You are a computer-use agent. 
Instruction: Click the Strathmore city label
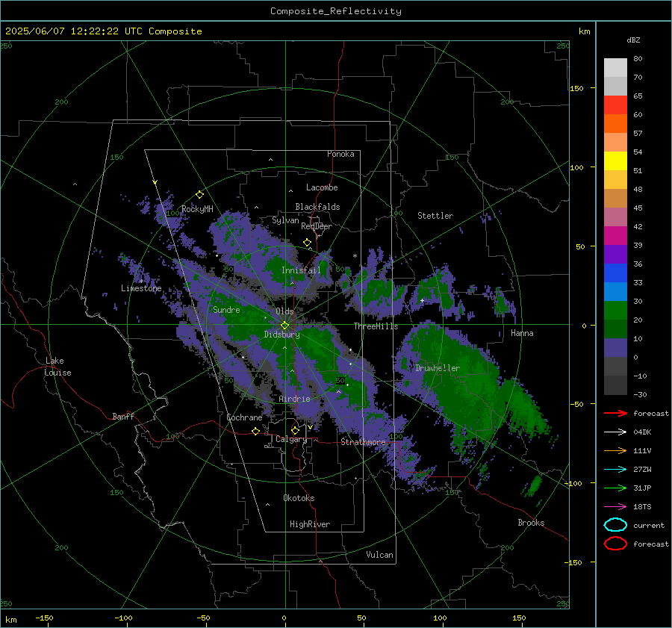click(x=363, y=442)
